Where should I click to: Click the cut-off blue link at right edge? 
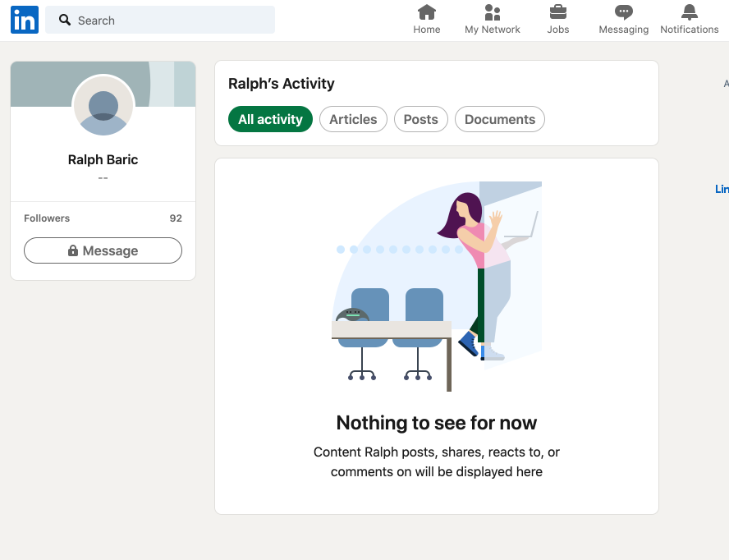pos(722,189)
